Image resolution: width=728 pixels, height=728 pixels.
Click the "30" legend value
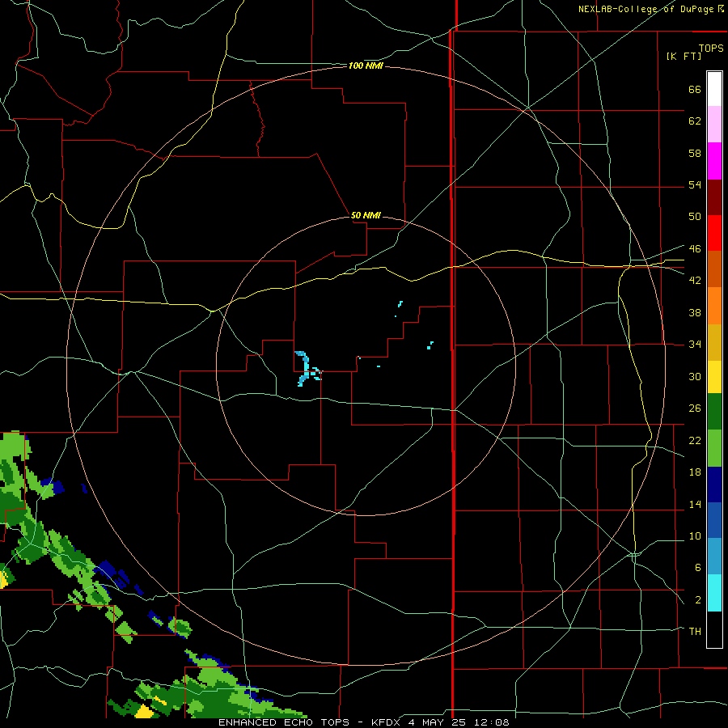click(695, 376)
